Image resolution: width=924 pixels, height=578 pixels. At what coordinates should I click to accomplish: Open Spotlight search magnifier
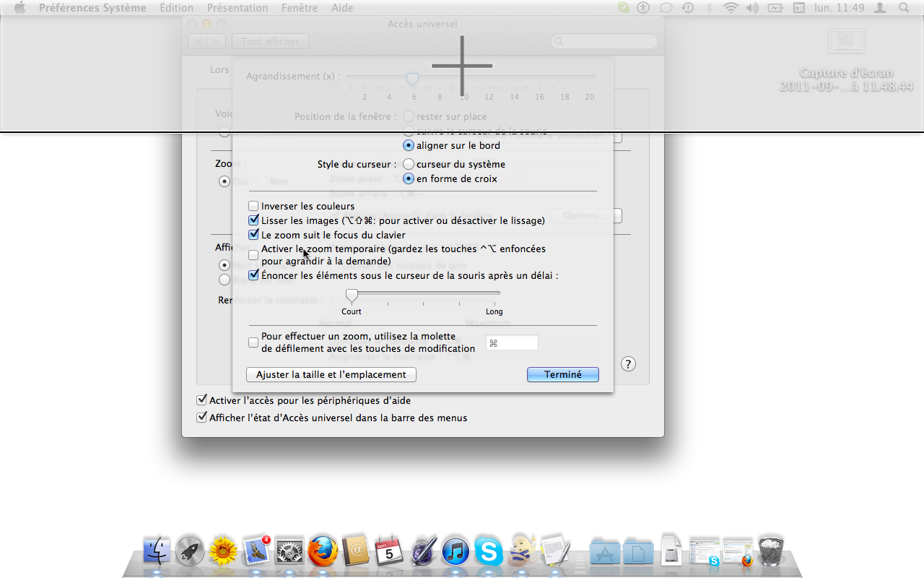pyautogui.click(x=905, y=8)
